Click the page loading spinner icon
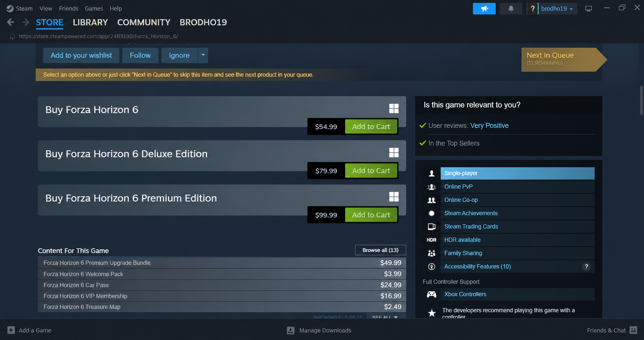Viewport: 644px width, 340px height. (x=12, y=36)
